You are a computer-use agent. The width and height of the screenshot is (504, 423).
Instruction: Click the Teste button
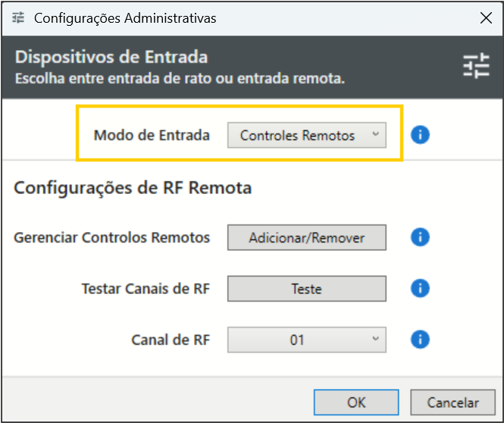[307, 289]
